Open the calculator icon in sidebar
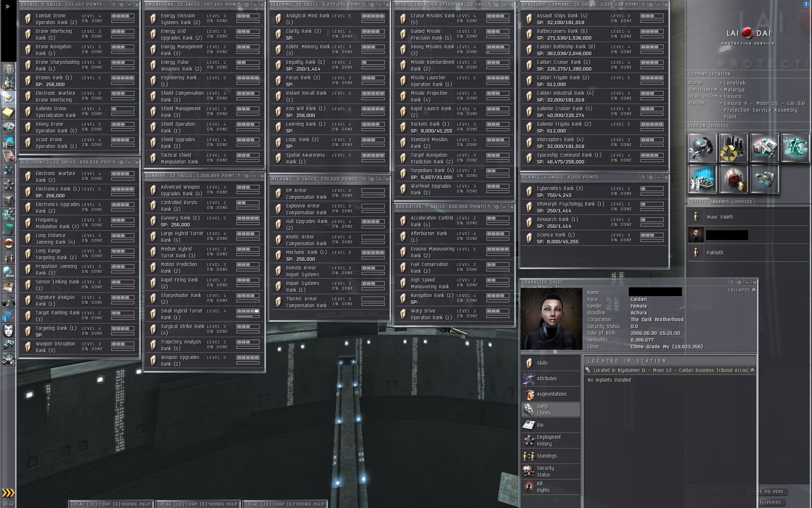 [x=9, y=229]
